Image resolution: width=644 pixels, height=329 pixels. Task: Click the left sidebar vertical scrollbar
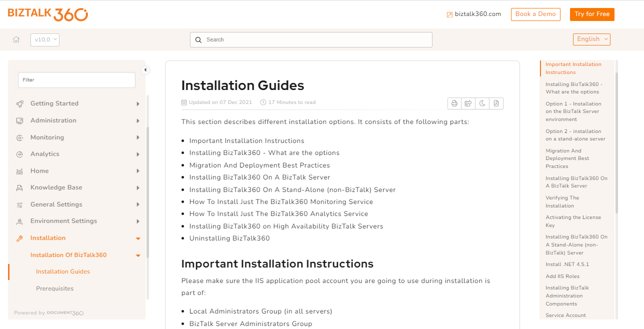[147, 192]
